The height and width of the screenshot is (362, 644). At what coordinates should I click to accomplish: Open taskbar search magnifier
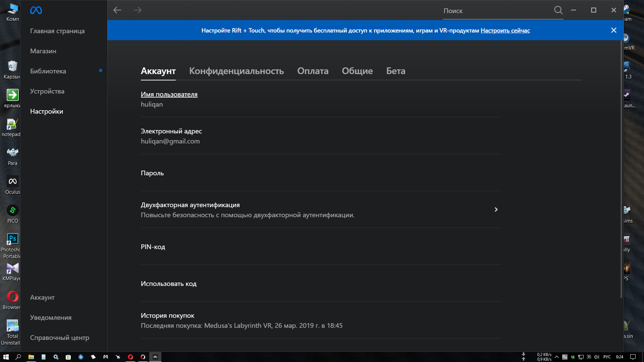[x=18, y=357]
